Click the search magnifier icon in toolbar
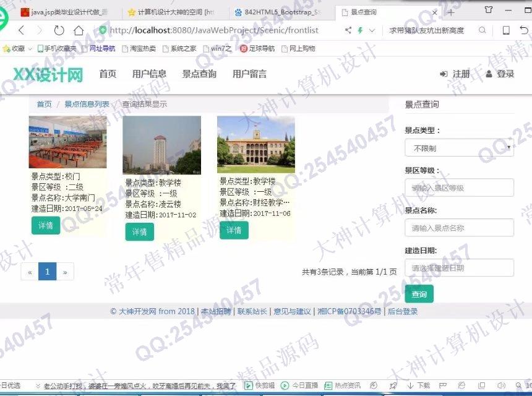This screenshot has width=532, height=396. coord(482,30)
